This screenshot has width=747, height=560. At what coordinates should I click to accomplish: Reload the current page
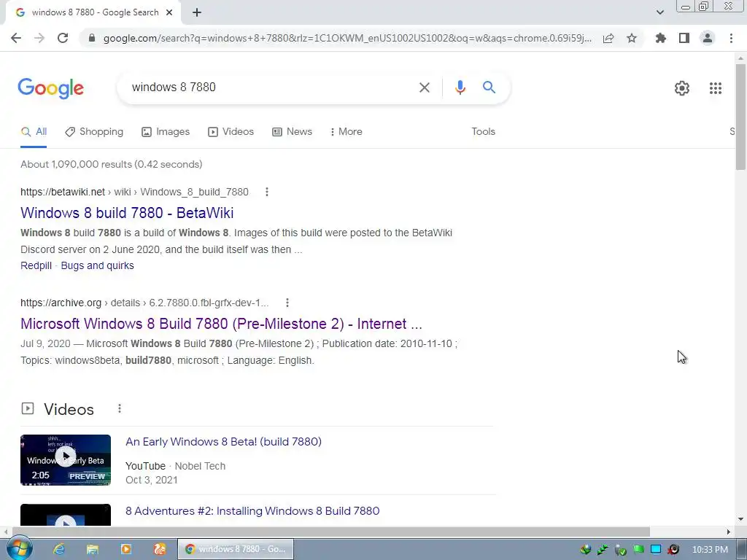63,38
